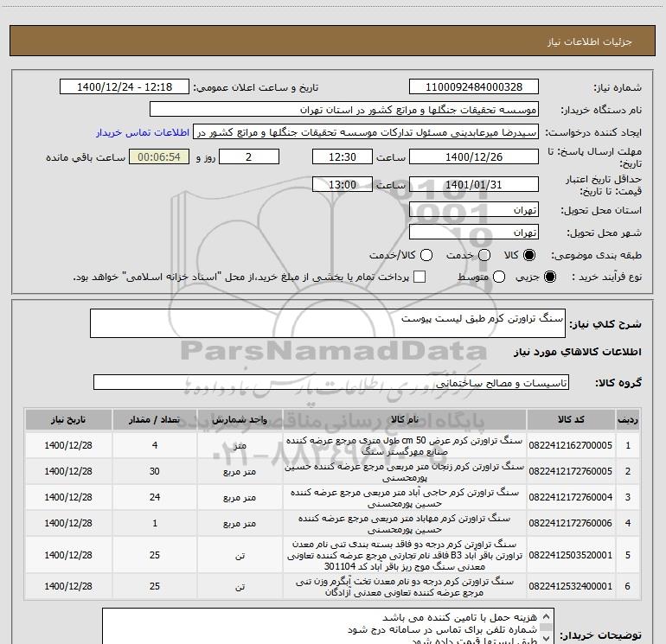The width and height of the screenshot is (666, 644).
Task: Click column header ردیف
Action: (628, 420)
